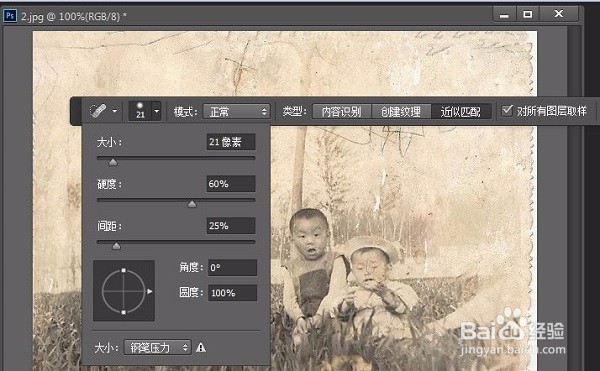Image resolution: width=600 pixels, height=371 pixels.
Task: Click the brush angle and roundness circle
Action: pyautogui.click(x=124, y=291)
